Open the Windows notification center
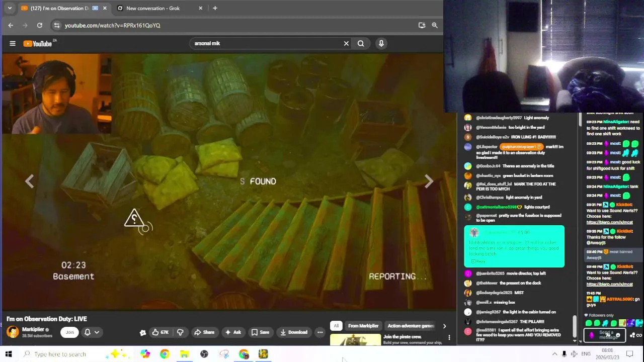Image resolution: width=644 pixels, height=362 pixels. (629, 354)
